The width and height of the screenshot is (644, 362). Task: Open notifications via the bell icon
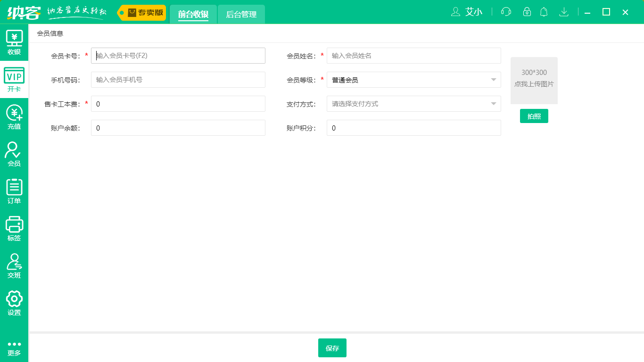(x=544, y=11)
